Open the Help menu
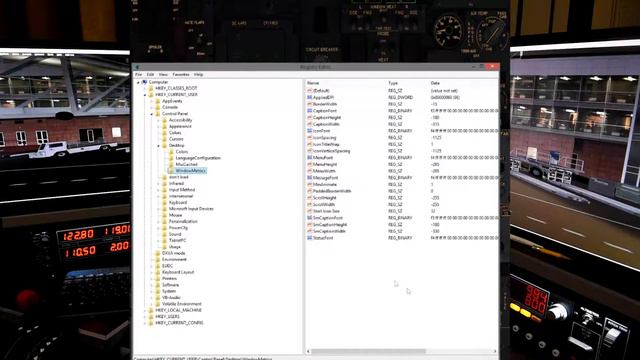The width and height of the screenshot is (640, 360). pyautogui.click(x=198, y=75)
